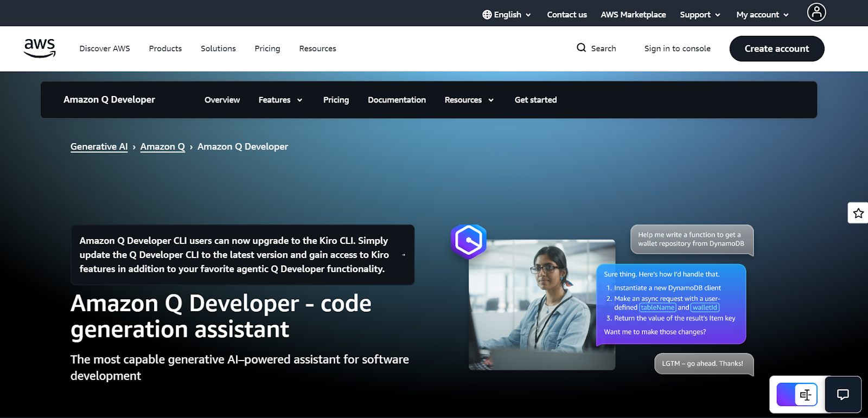Expand the English language dropdown
868x418 pixels.
coord(507,15)
